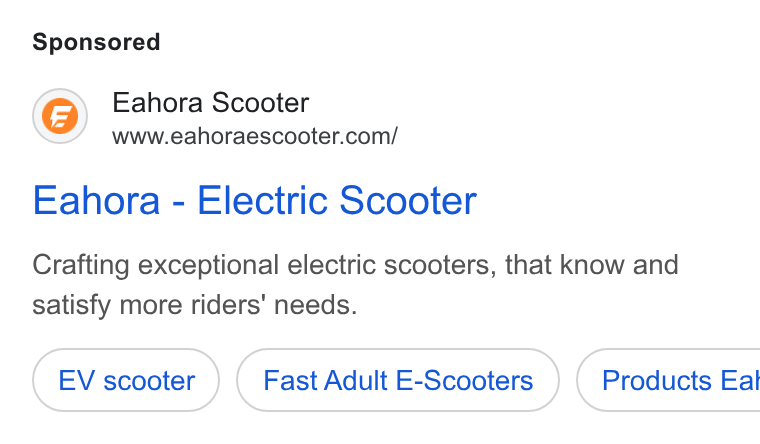Open the Fast Adult E-Scooters sitelink

pyautogui.click(x=398, y=380)
